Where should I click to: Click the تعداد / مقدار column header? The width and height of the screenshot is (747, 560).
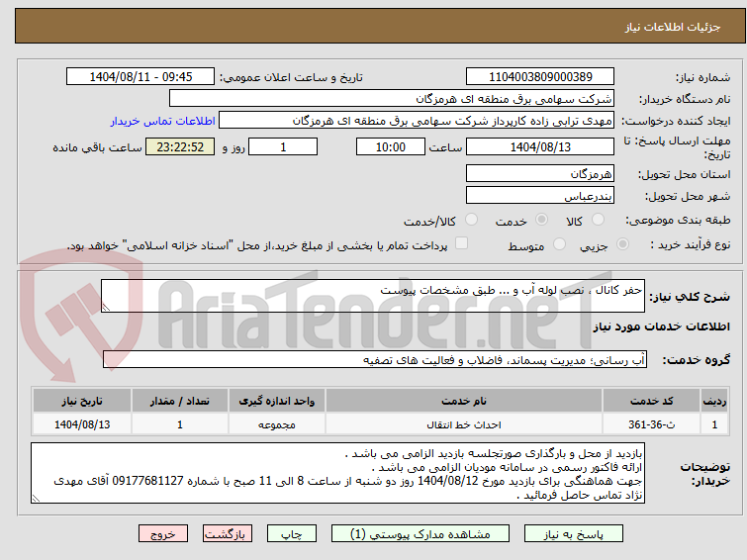180,401
